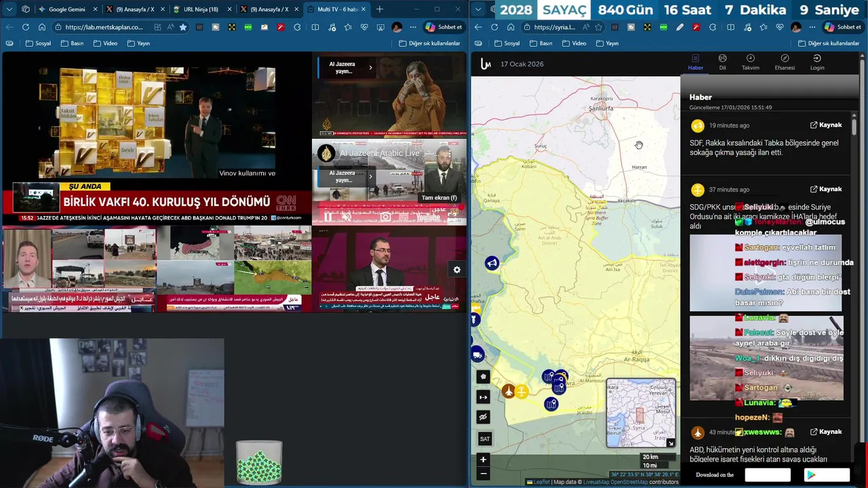Click the brown jet aircraft map marker

509,391
